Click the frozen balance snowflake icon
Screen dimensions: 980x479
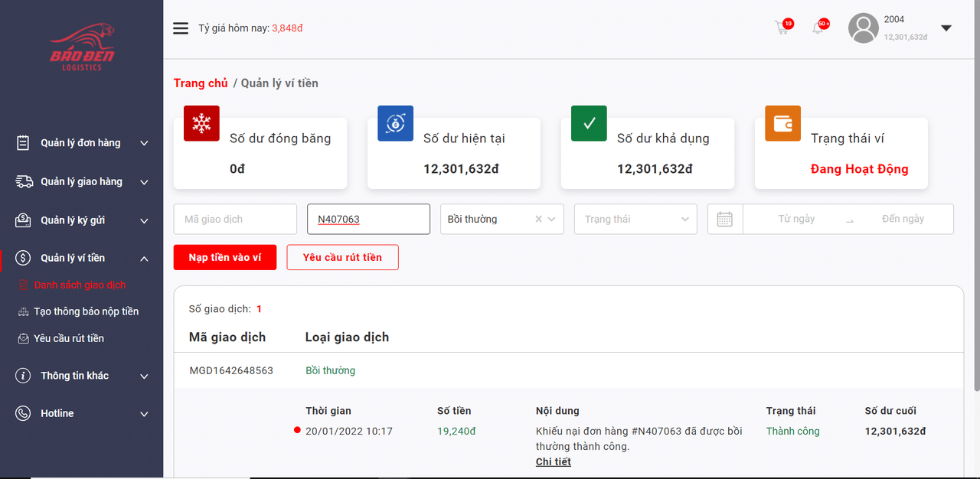tap(201, 123)
